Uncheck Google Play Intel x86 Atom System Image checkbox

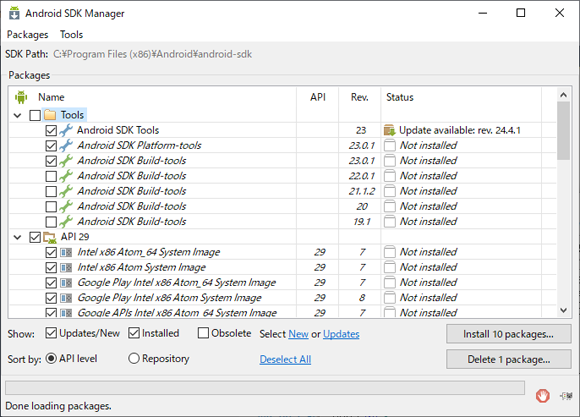coord(51,298)
